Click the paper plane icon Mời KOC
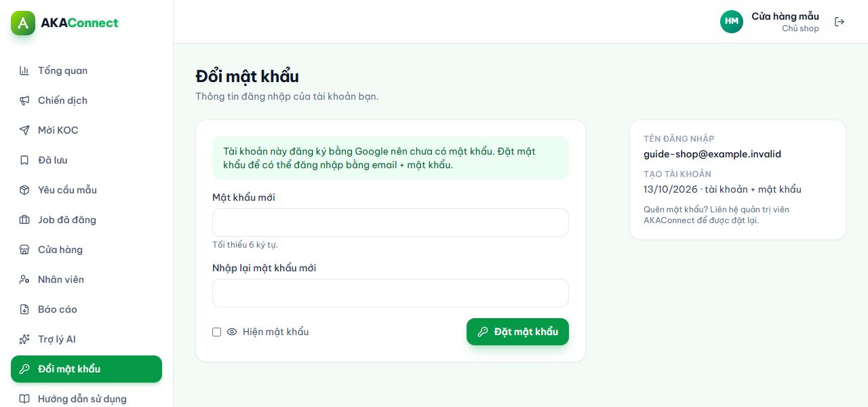The height and width of the screenshot is (407, 868). pyautogui.click(x=24, y=130)
